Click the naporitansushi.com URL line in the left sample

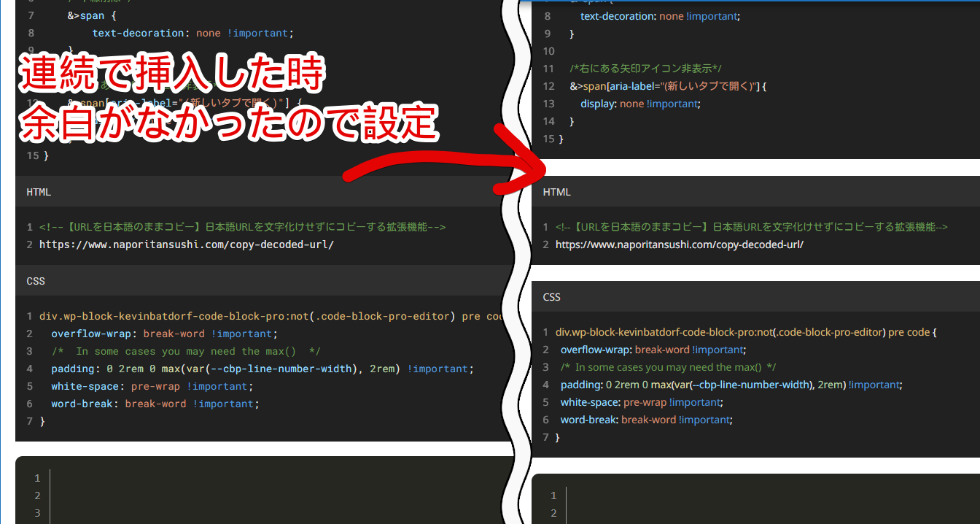click(187, 244)
